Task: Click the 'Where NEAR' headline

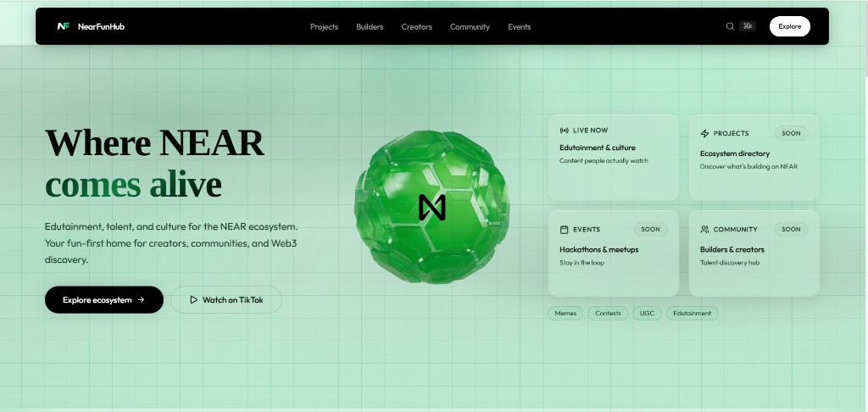Action: pos(154,142)
